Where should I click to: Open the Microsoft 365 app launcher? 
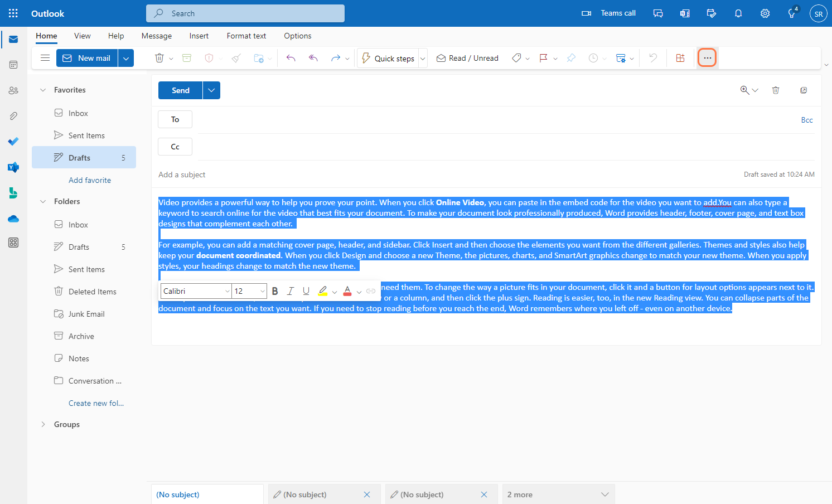[13, 13]
